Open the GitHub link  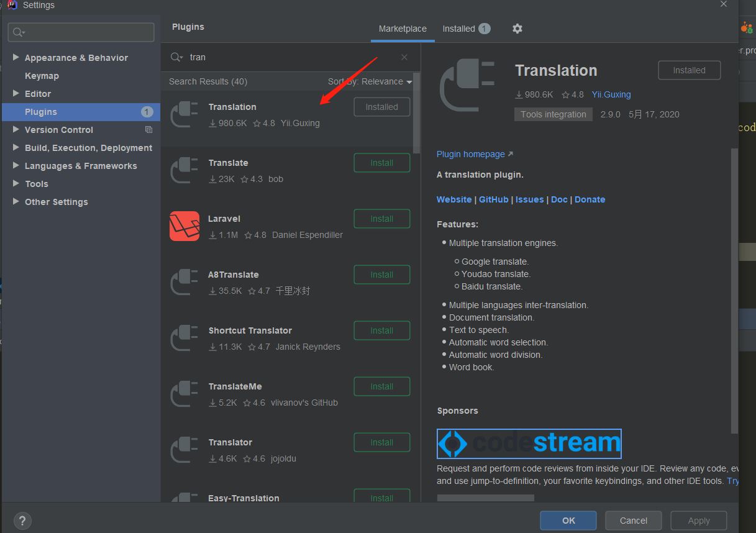point(494,199)
